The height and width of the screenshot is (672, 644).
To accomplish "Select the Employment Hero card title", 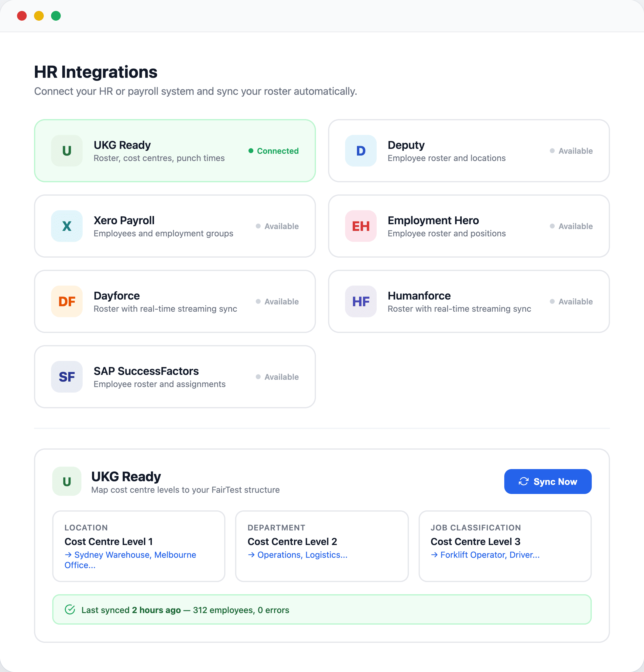I will 433,221.
